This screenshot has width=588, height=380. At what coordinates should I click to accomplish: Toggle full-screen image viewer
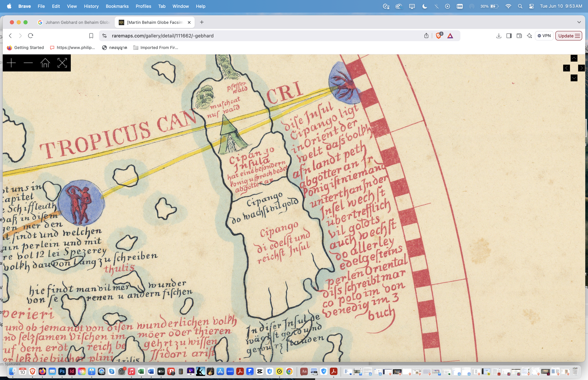pos(62,63)
